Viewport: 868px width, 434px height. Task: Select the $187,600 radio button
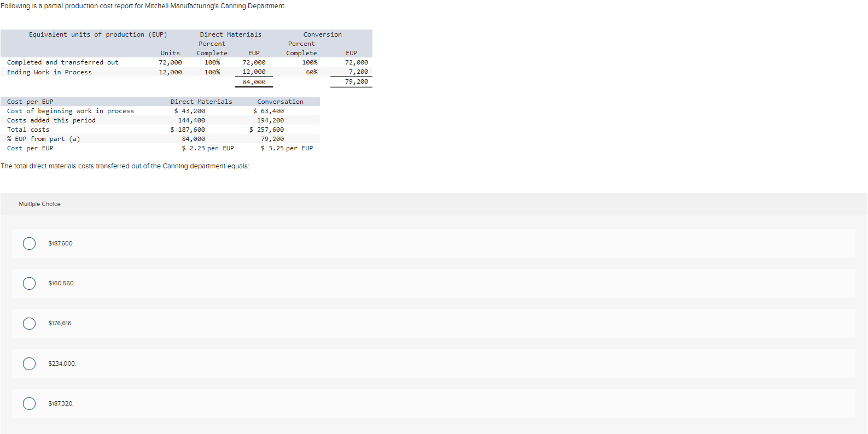(x=30, y=243)
